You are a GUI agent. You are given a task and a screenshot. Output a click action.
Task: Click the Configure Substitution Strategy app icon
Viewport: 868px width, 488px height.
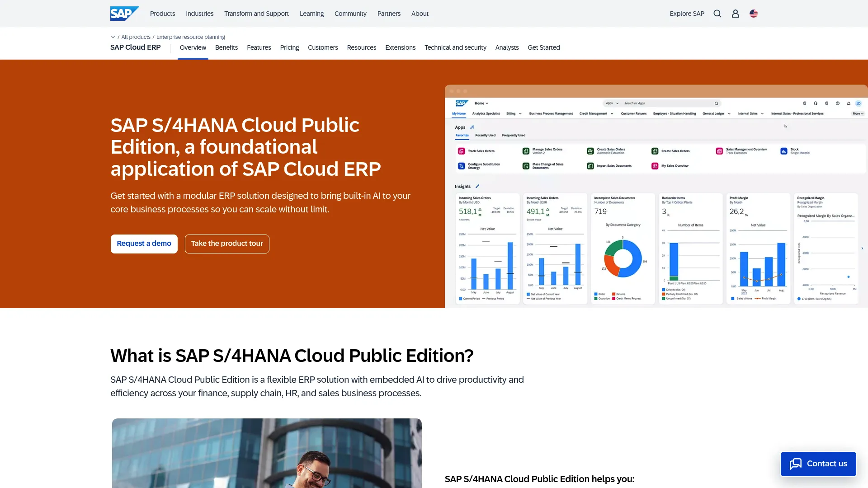coord(461,166)
